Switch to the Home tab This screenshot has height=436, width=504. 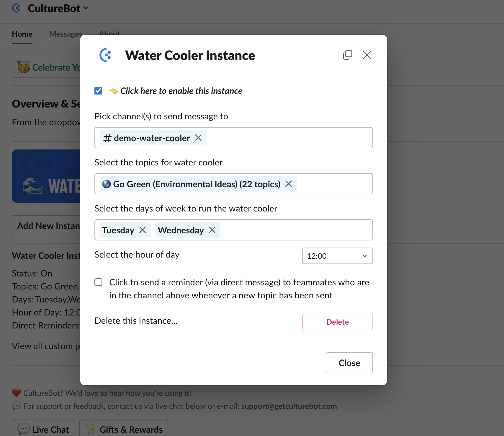pos(22,34)
